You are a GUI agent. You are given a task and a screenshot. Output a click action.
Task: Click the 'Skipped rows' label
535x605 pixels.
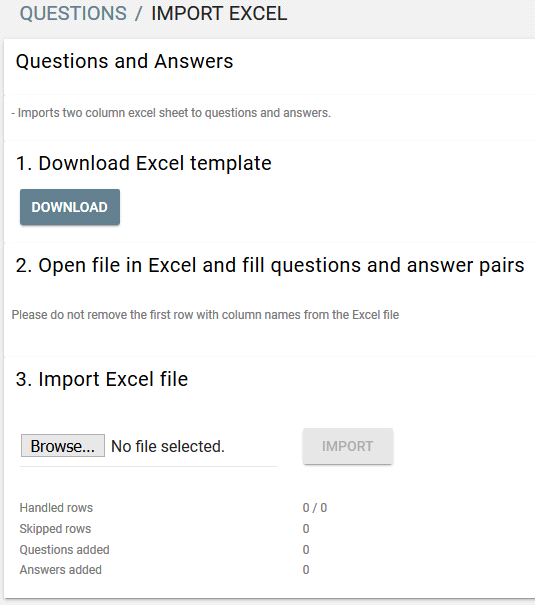[x=55, y=529]
